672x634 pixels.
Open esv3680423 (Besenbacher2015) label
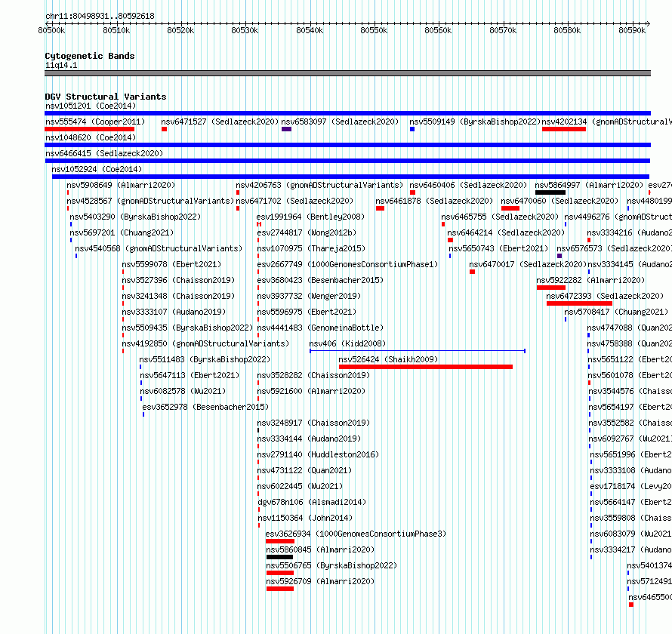pos(320,280)
